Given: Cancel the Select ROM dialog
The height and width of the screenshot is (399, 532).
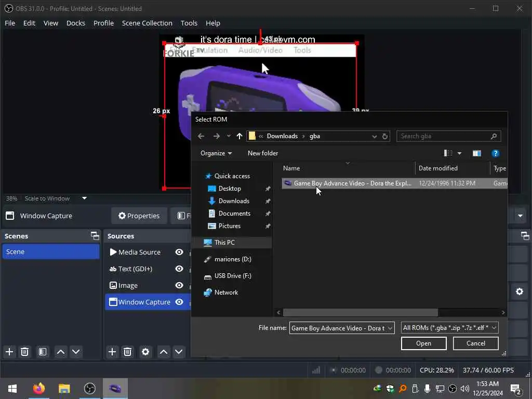Looking at the screenshot, I should tap(476, 343).
